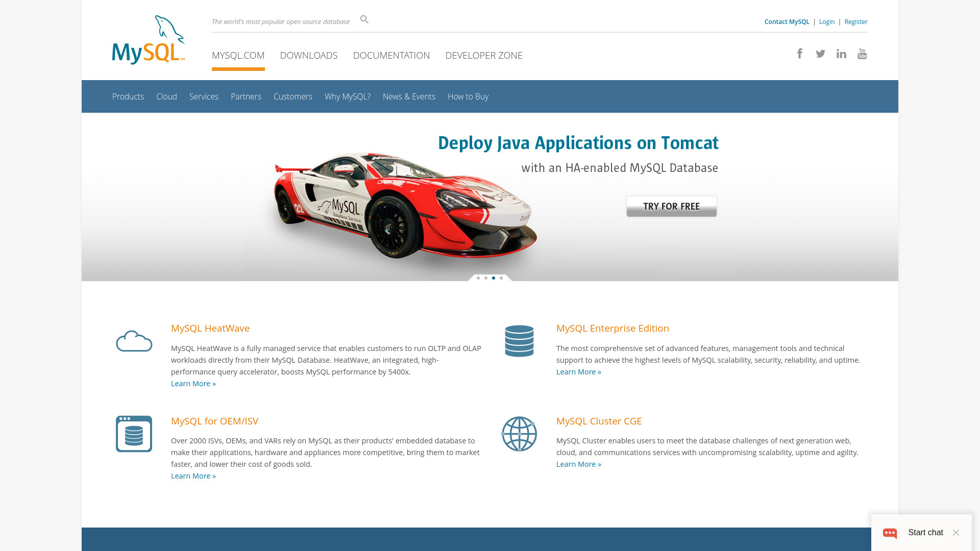This screenshot has height=551, width=980.
Task: Select the third carousel slide dot
Action: pyautogui.click(x=494, y=278)
